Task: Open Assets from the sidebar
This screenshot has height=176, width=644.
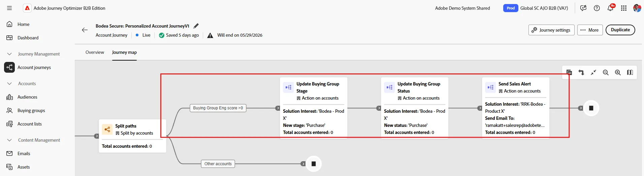Action: click(x=24, y=167)
